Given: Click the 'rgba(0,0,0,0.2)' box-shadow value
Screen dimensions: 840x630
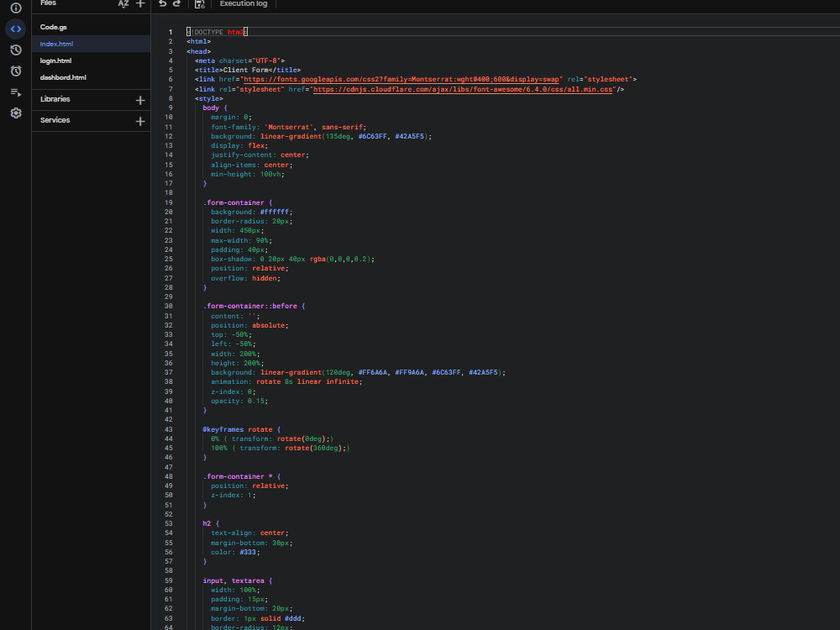Looking at the screenshot, I should pyautogui.click(x=339, y=259).
